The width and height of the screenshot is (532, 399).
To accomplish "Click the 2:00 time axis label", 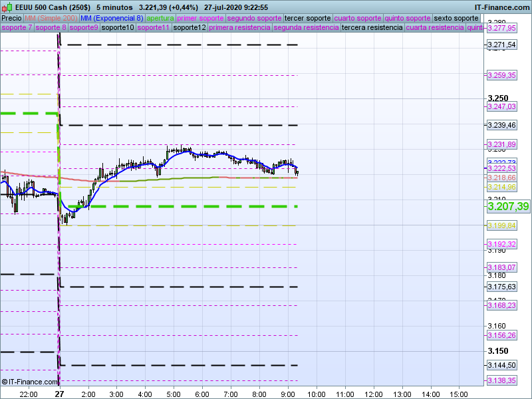I will click(x=88, y=394).
